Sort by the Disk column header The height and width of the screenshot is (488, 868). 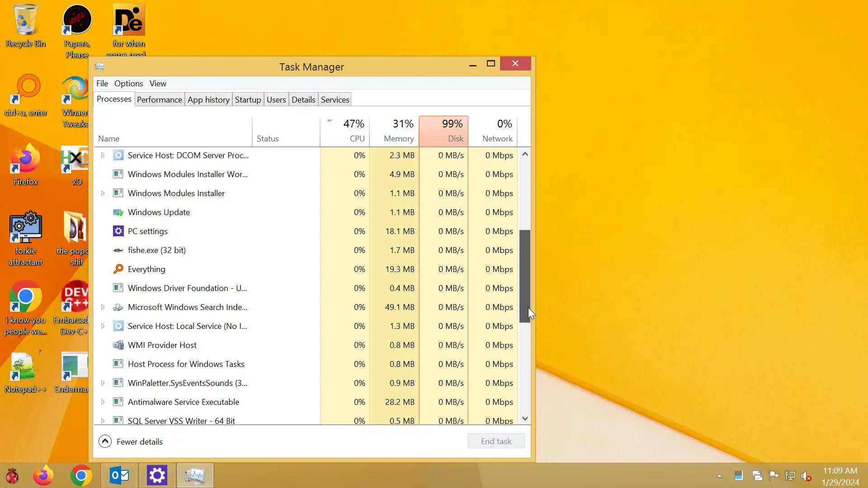click(x=443, y=131)
